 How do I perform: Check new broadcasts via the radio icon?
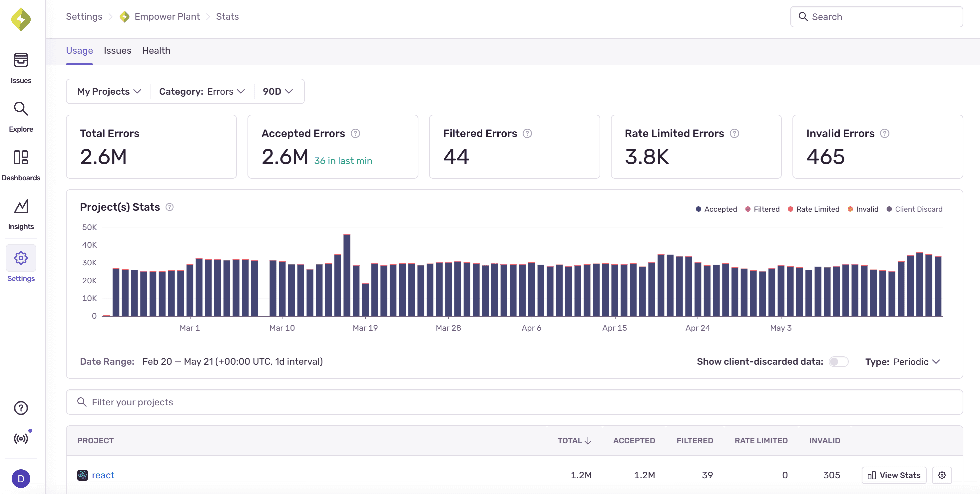coord(21,438)
